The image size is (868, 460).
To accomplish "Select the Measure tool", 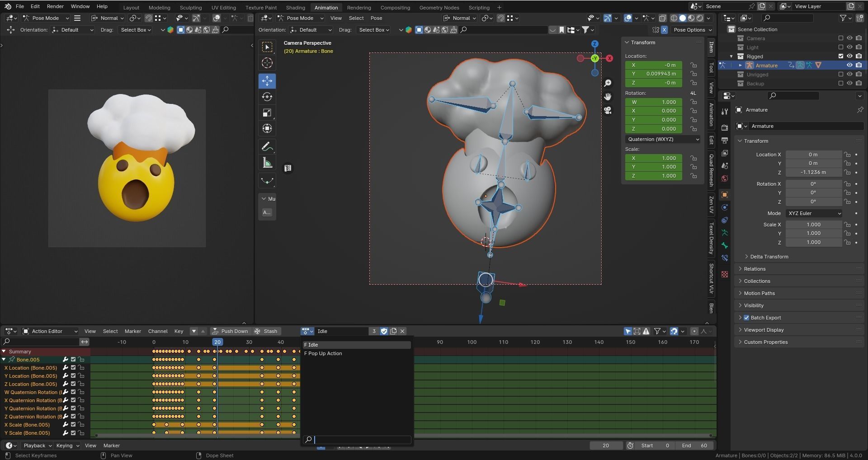I will pos(267,163).
